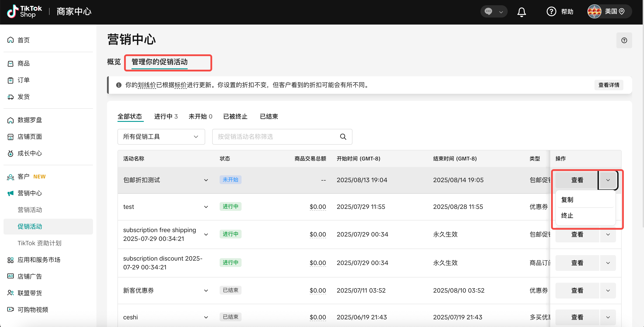Click 查看详情 button in the notice banner
Screen dimensions: 644x327
(x=608, y=85)
